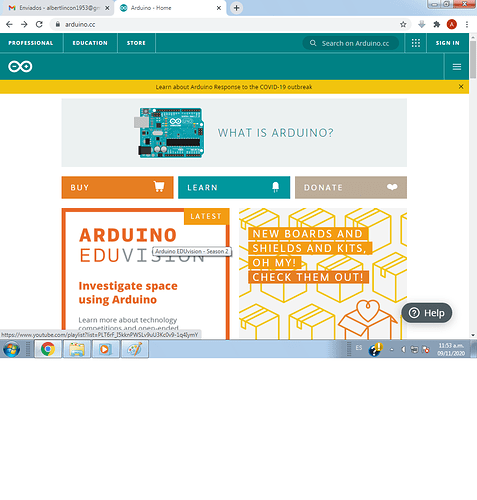Image resolution: width=477 pixels, height=500 pixels.
Task: Open a new browser tab
Action: (x=236, y=8)
